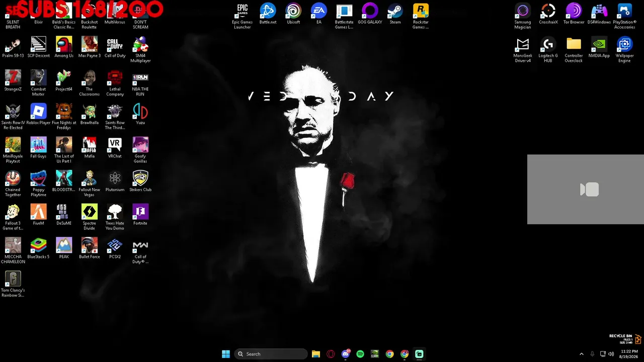Select the StrangerZ shortcut
The height and width of the screenshot is (362, 644).
pyautogui.click(x=13, y=81)
